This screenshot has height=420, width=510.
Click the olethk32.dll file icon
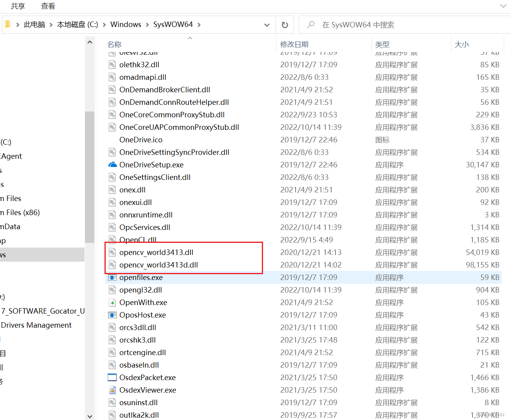tap(112, 65)
